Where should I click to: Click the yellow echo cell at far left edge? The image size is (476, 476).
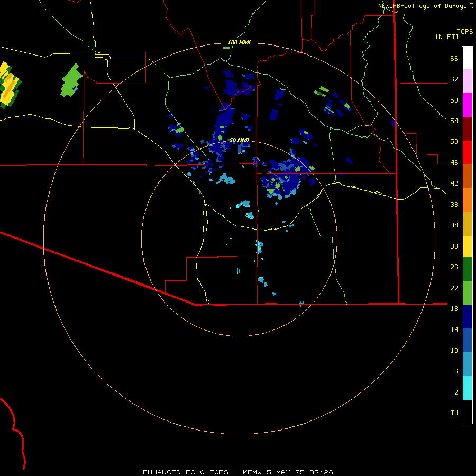(8, 85)
